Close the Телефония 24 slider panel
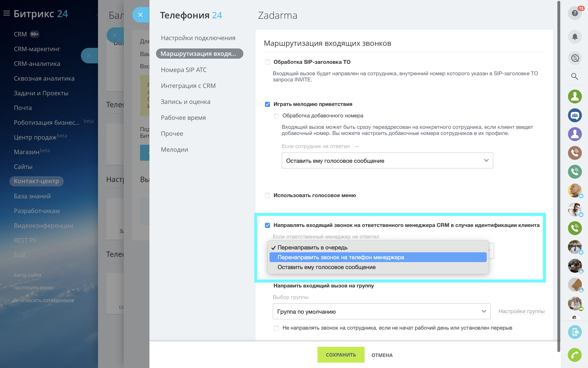The image size is (588, 368). tap(140, 15)
